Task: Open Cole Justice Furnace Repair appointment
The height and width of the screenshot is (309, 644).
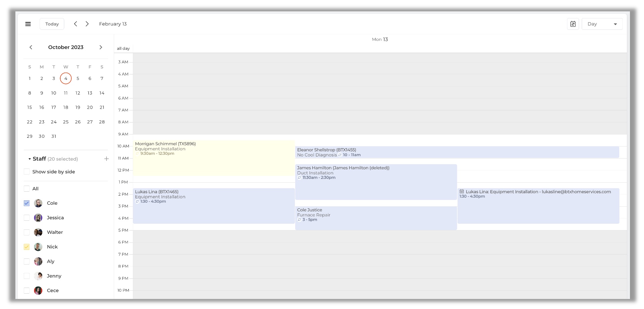Action: tap(376, 218)
